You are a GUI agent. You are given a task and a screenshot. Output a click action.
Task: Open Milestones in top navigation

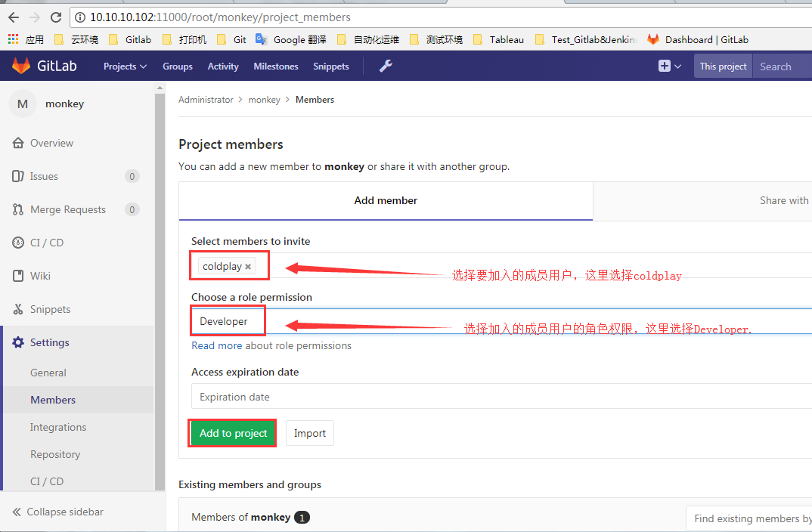click(x=276, y=66)
